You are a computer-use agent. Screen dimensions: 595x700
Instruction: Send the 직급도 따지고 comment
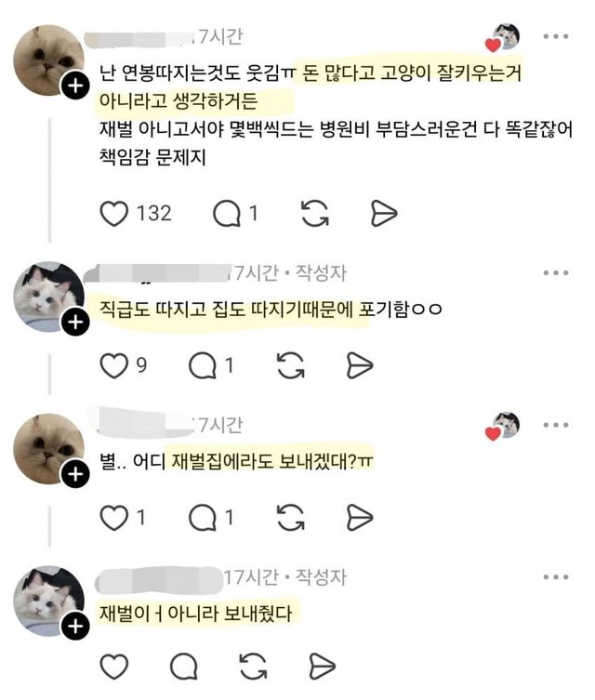tap(359, 365)
